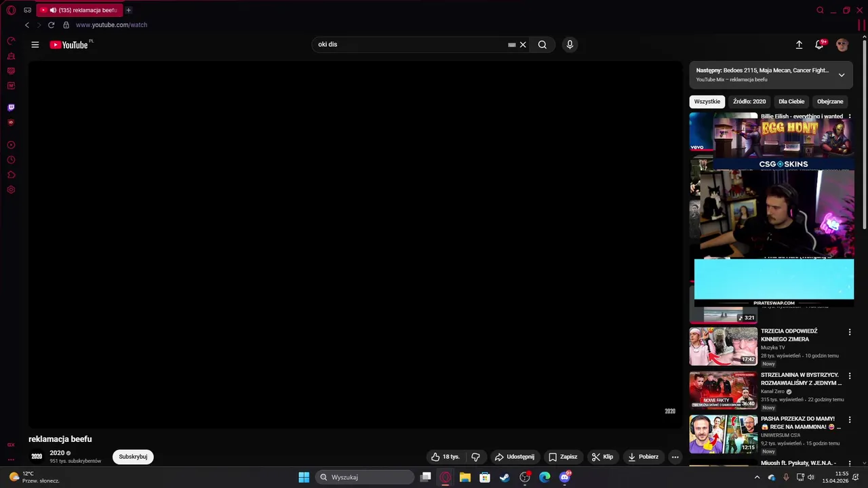This screenshot has height=488, width=868.
Task: Open the striped sidebar panel icon
Action: pyautogui.click(x=11, y=71)
